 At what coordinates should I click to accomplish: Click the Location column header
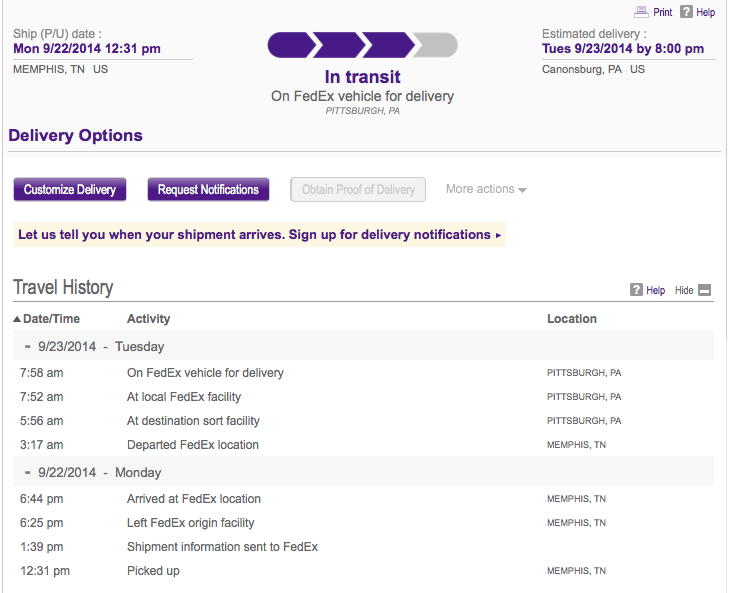tap(571, 319)
